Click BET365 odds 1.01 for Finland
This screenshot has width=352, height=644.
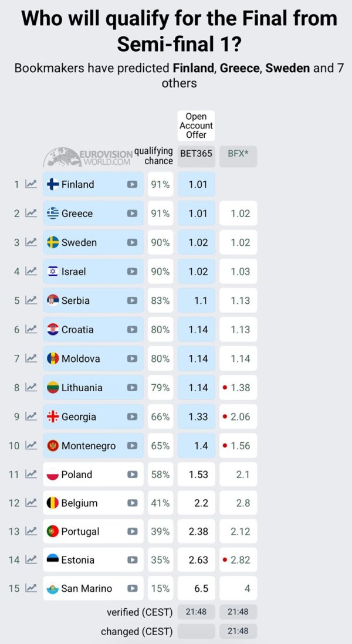click(x=198, y=184)
